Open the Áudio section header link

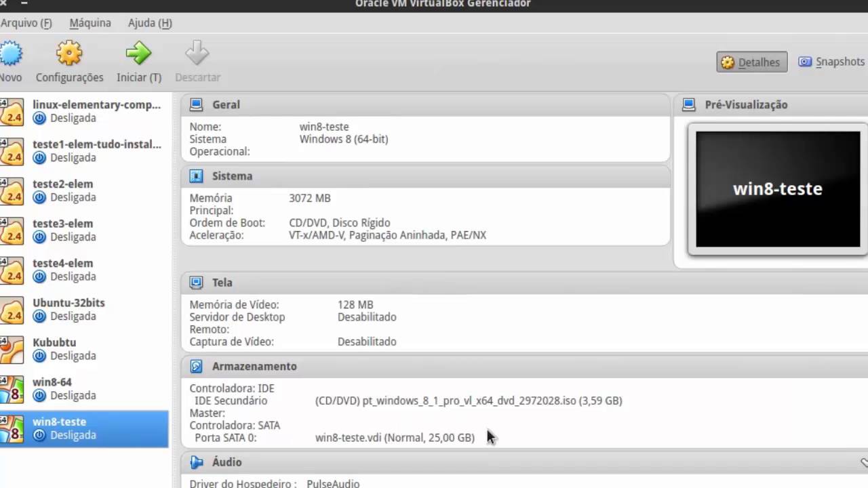click(226, 462)
